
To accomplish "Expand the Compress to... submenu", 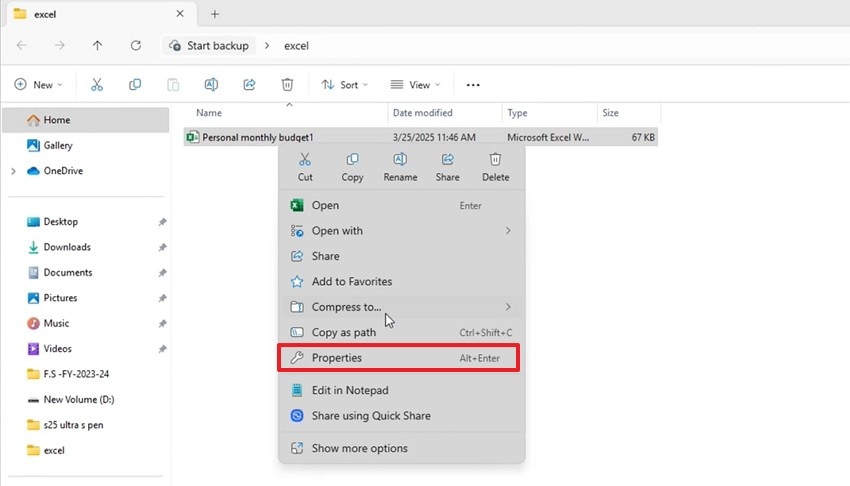I will coord(508,307).
